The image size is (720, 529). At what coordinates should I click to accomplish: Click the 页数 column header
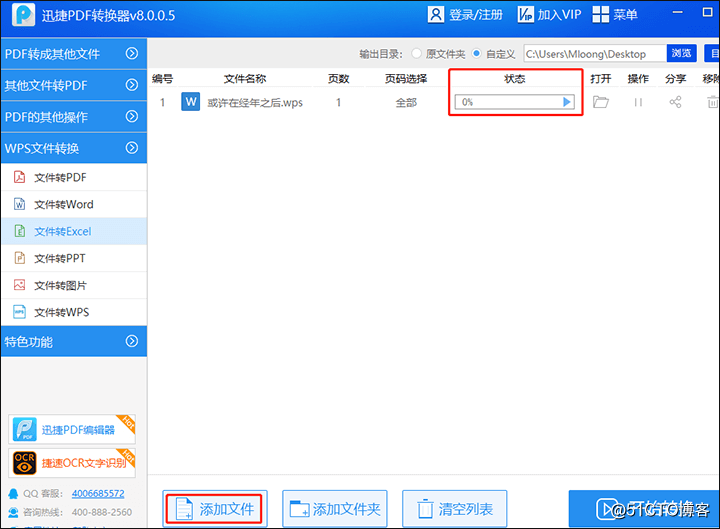(x=338, y=79)
